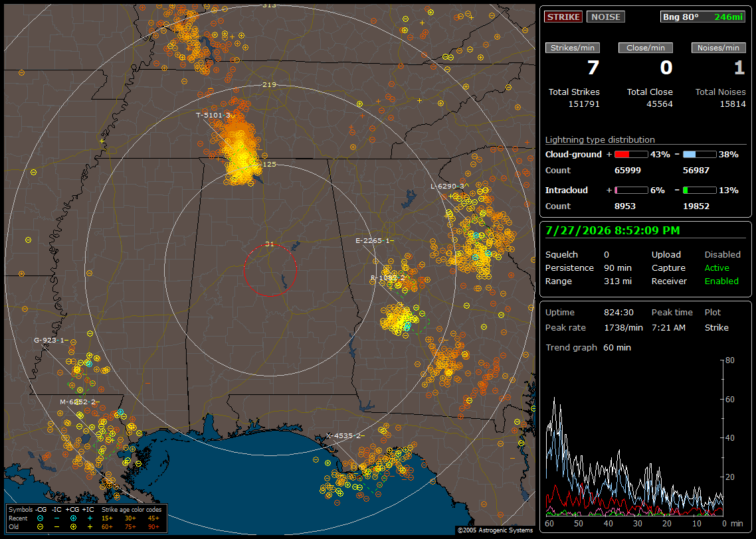Click the Noises/min label box
756x539 pixels.
click(x=718, y=48)
